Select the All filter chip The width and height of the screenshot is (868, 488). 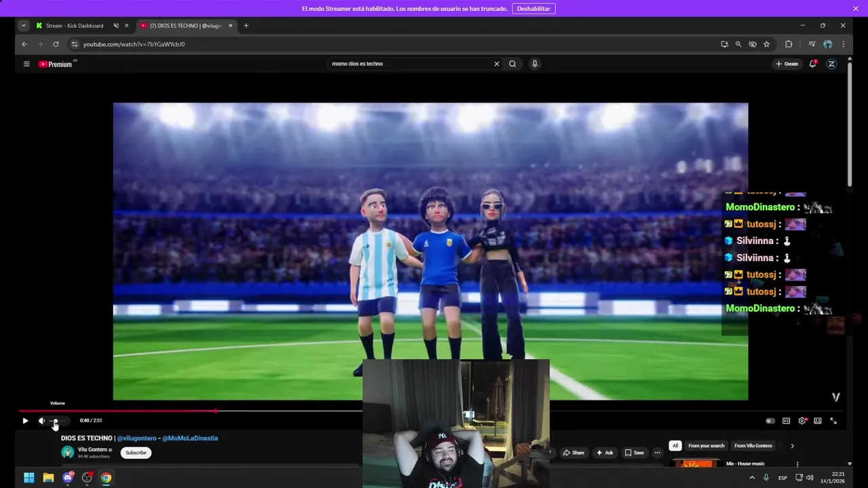pos(675,446)
